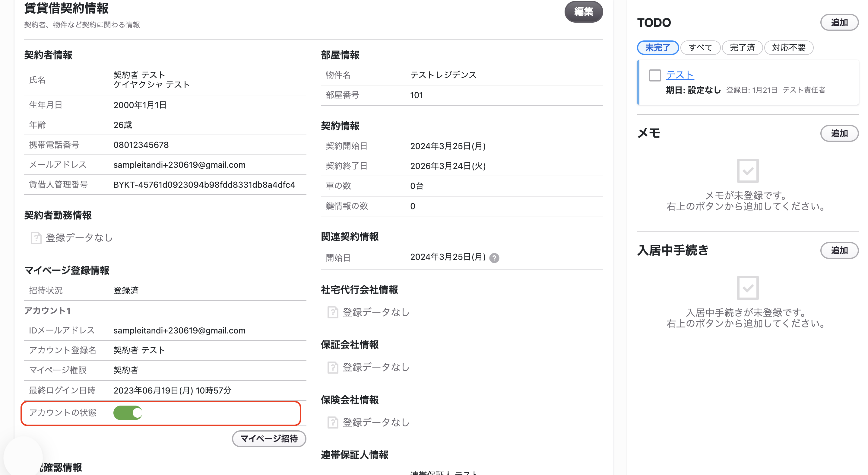The width and height of the screenshot is (868, 475).
Task: Add a new TODO with 追加
Action: pyautogui.click(x=839, y=23)
